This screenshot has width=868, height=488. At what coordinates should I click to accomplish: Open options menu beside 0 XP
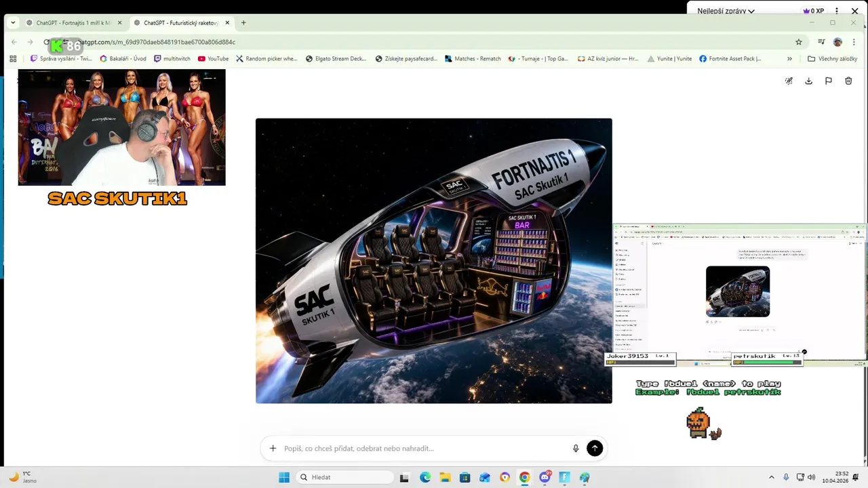837,11
